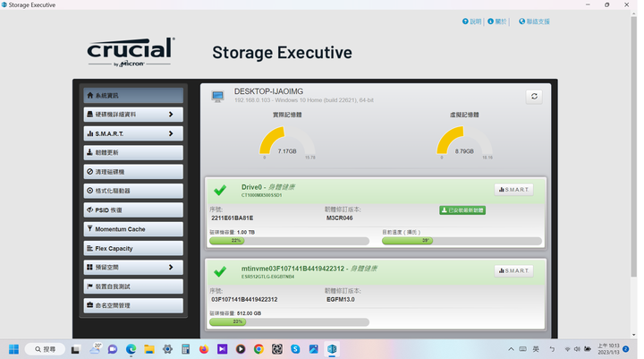Switch input language via 英 indicator
Screen dimensions: 644x359
(x=536, y=349)
